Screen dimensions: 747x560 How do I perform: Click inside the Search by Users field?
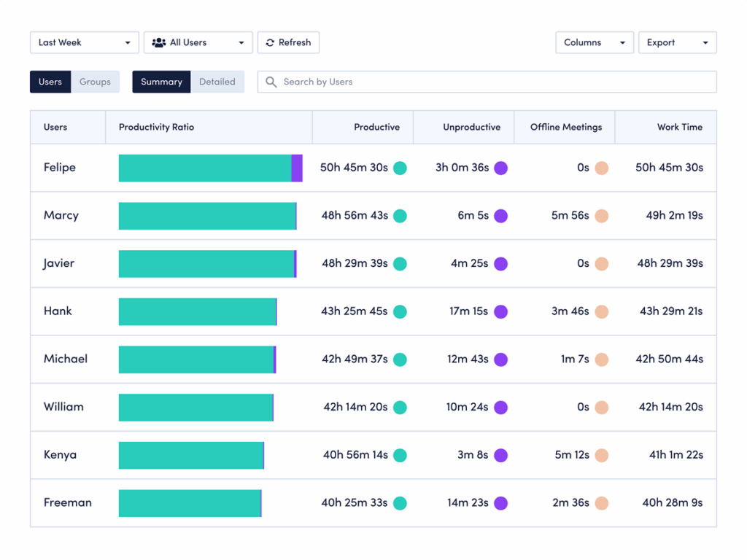438,82
